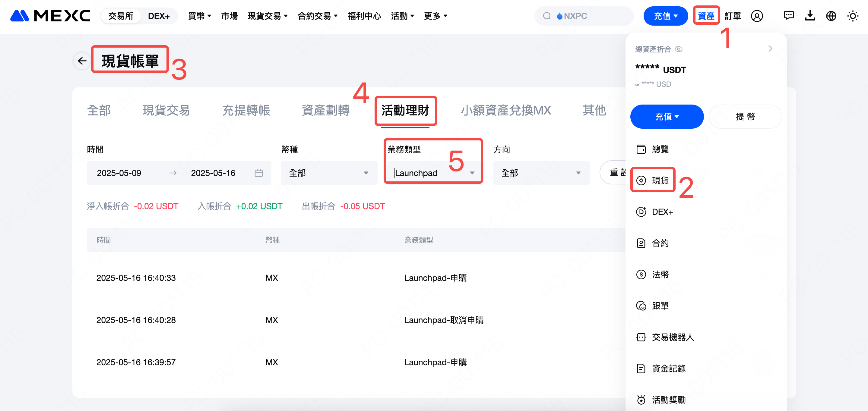The image size is (868, 411).
Task: Switch to the 資產劃轉 tab
Action: pos(325,110)
